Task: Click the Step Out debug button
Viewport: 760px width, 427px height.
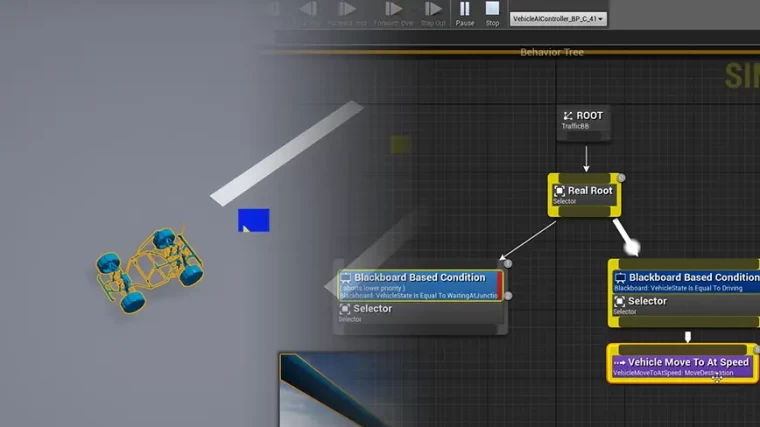Action: (433, 13)
